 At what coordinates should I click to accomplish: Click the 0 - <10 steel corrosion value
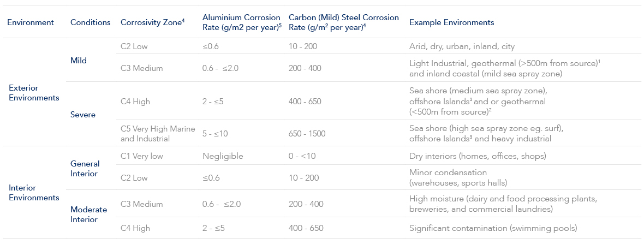(302, 156)
